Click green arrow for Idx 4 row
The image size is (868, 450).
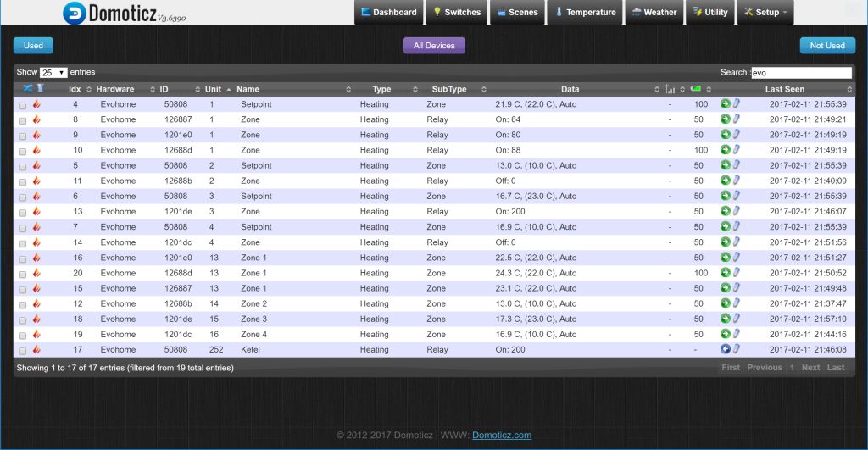click(726, 103)
